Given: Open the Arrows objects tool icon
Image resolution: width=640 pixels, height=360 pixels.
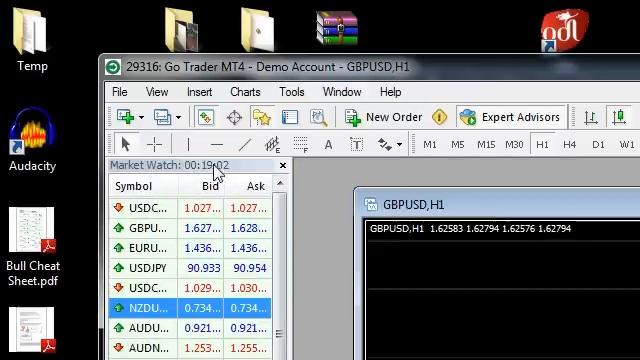Looking at the screenshot, I should pos(384,144).
